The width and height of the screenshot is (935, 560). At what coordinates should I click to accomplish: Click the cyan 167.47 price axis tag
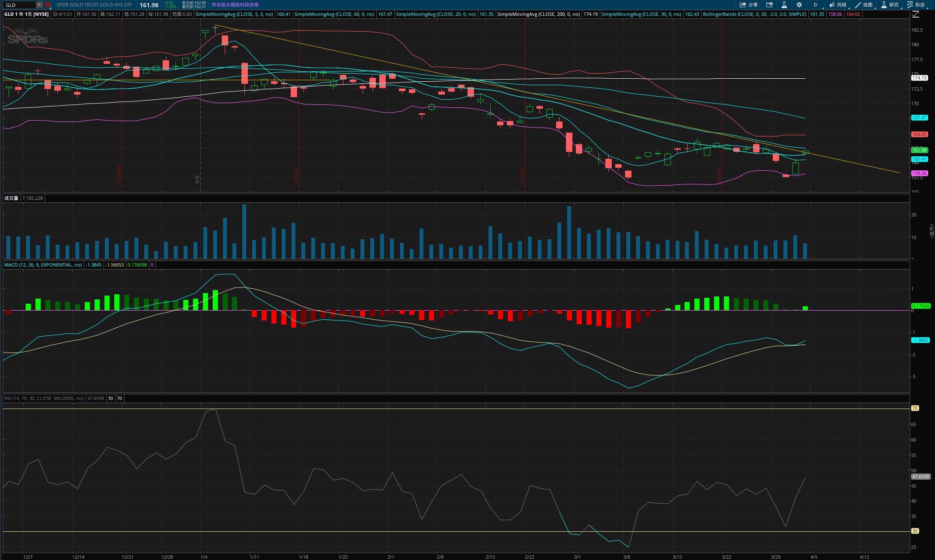click(920, 118)
